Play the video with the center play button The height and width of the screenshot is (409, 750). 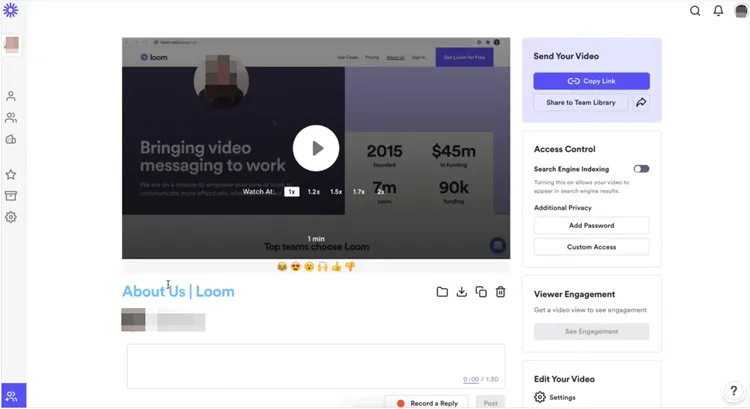click(x=316, y=148)
